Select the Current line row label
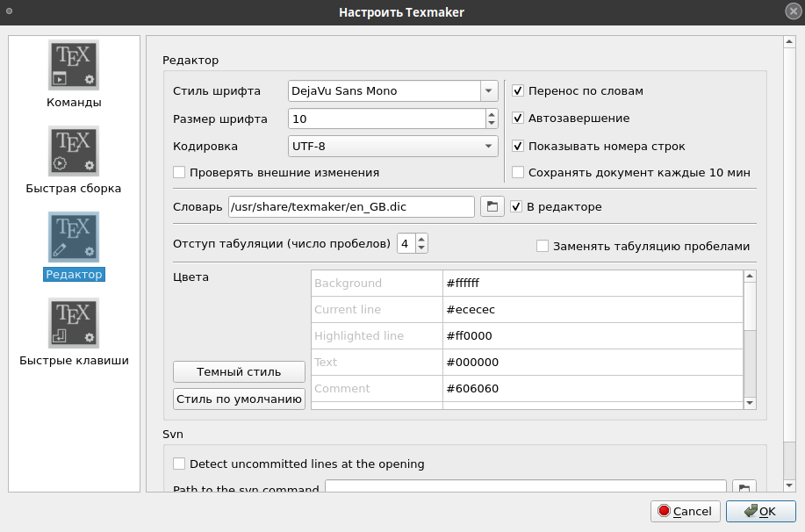The height and width of the screenshot is (532, 805). 377,310
